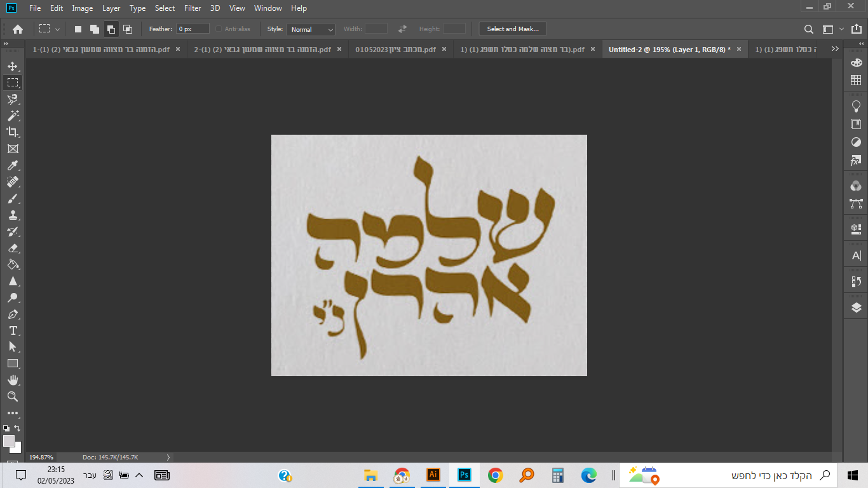Open the Channels panel icon
The height and width of the screenshot is (488, 868).
click(x=856, y=186)
